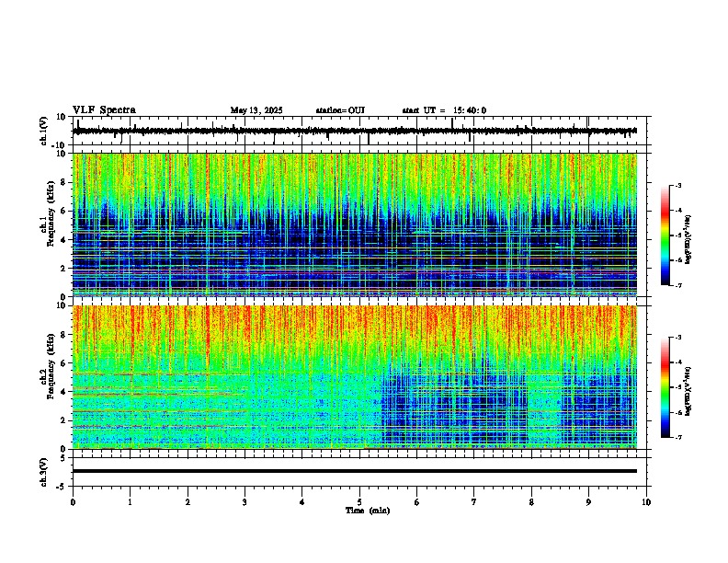Click tick label "0" on the time axis
This screenshot has height=563, width=728.
(73, 502)
